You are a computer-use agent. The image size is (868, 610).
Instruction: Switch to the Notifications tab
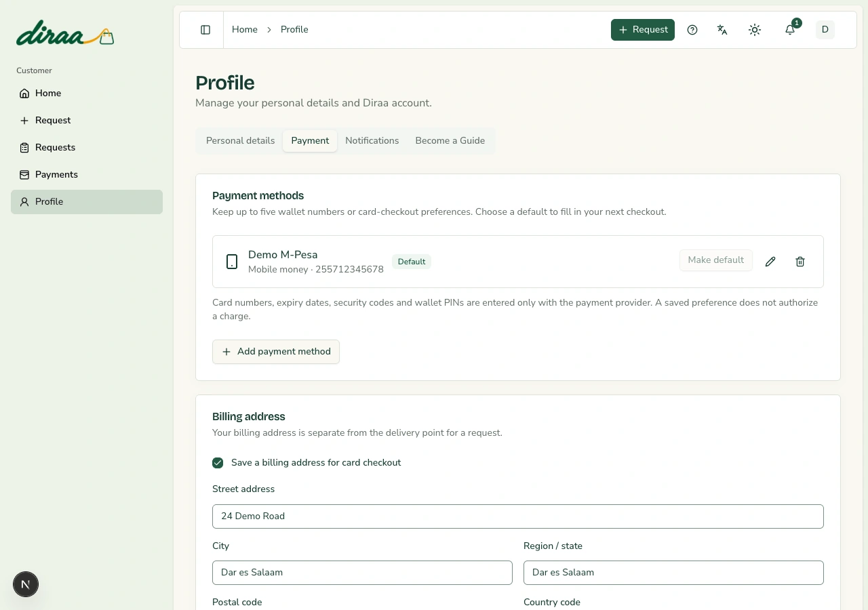372,141
